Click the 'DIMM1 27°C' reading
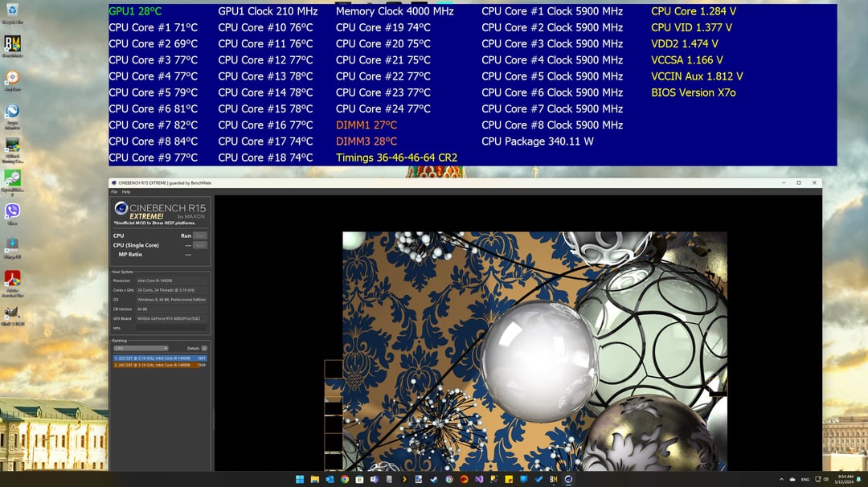 pyautogui.click(x=366, y=125)
